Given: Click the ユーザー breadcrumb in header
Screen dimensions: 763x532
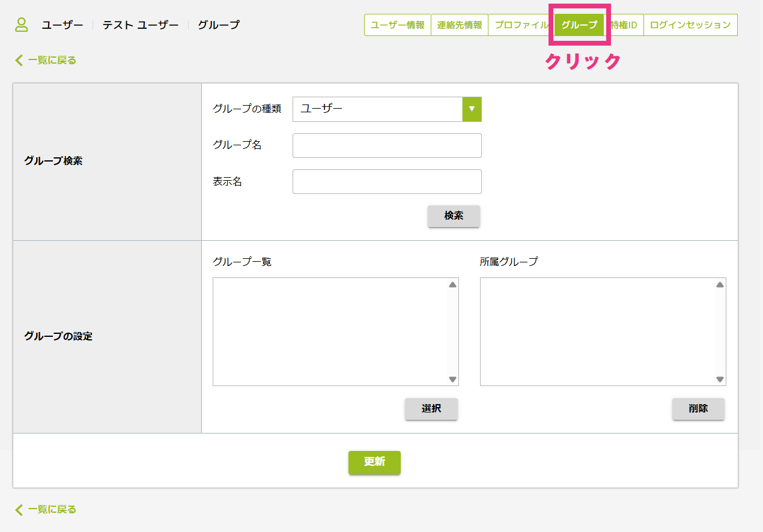Looking at the screenshot, I should (62, 25).
